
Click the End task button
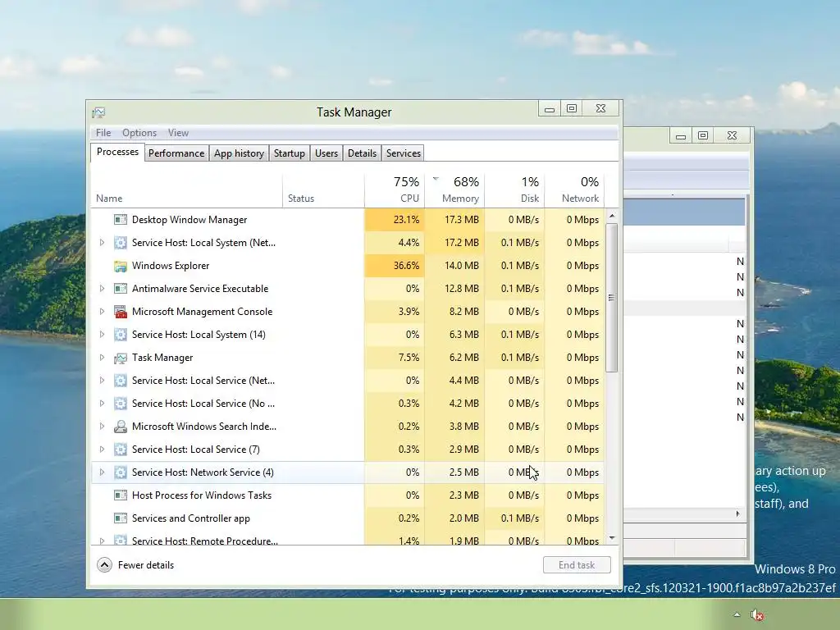(577, 565)
